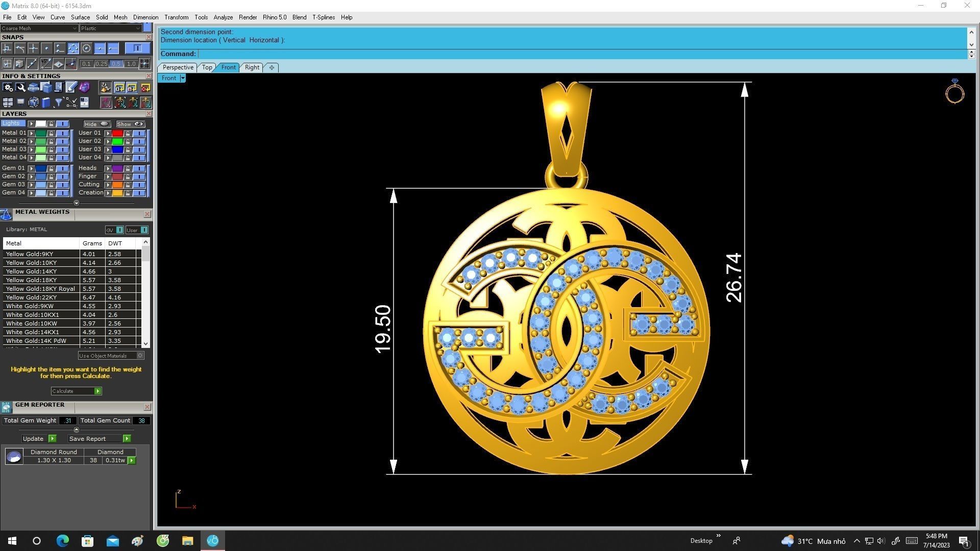980x551 pixels.
Task: Click the ring icon in viewport corner
Action: [x=954, y=91]
